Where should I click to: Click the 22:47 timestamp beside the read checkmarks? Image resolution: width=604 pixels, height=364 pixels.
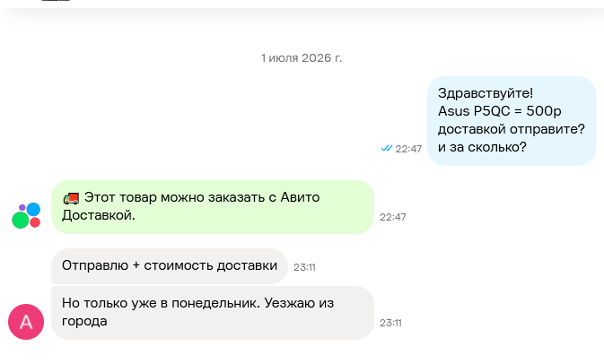point(408,149)
